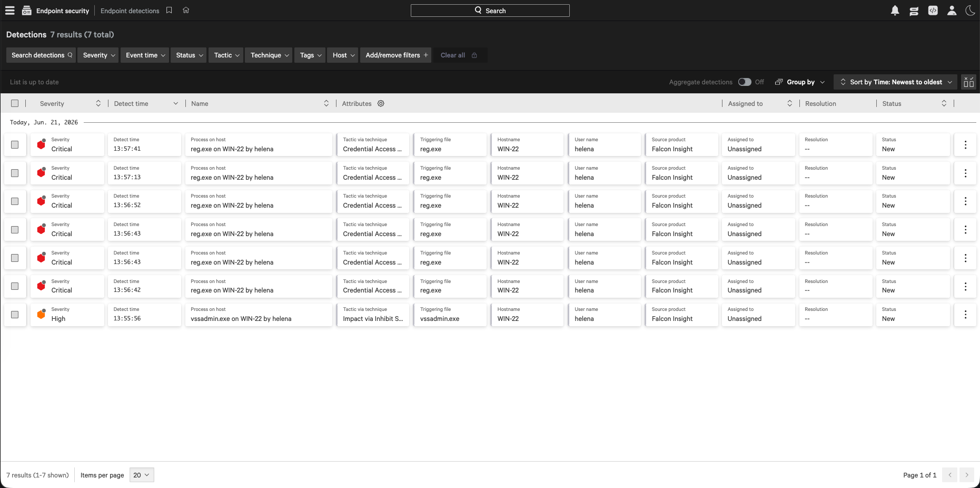The height and width of the screenshot is (488, 980).
Task: Open Search detections filter
Action: [41, 55]
